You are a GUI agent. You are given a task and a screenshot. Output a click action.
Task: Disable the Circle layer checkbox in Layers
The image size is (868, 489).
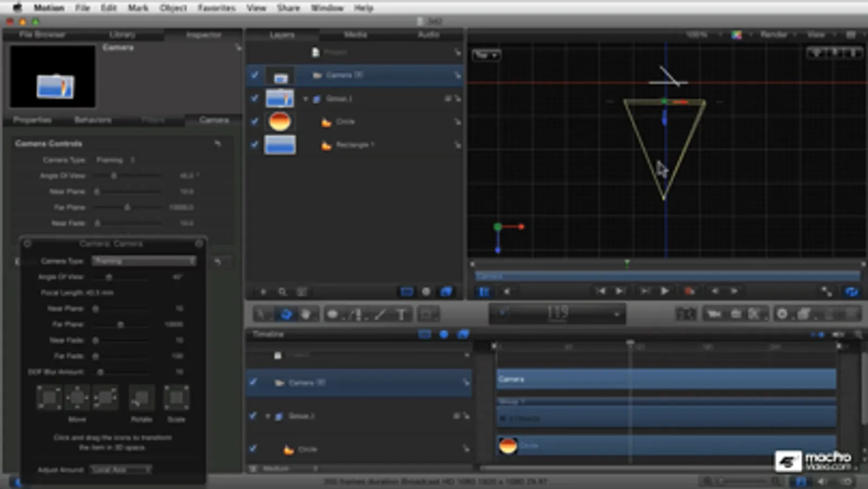pyautogui.click(x=255, y=121)
